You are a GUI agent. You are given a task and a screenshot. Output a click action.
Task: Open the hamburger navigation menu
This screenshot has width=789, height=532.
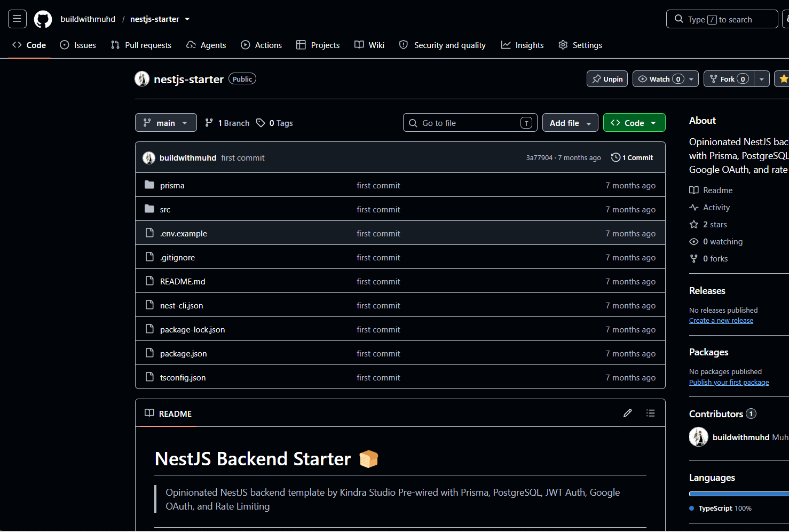point(17,19)
